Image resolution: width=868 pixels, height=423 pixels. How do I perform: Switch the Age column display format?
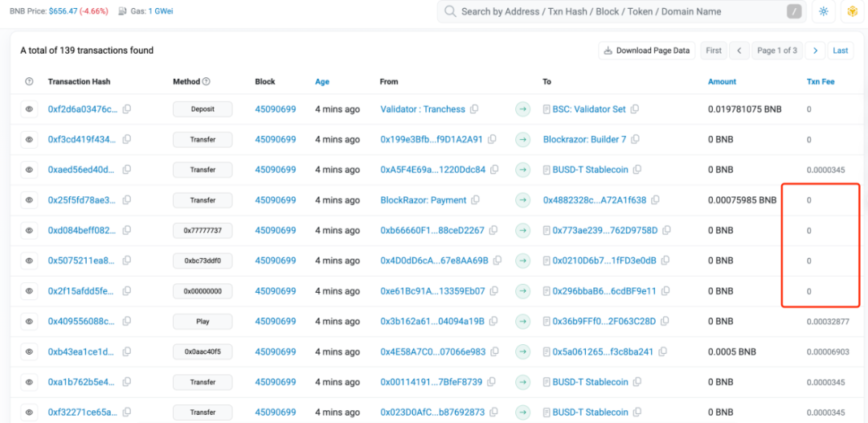click(x=321, y=81)
